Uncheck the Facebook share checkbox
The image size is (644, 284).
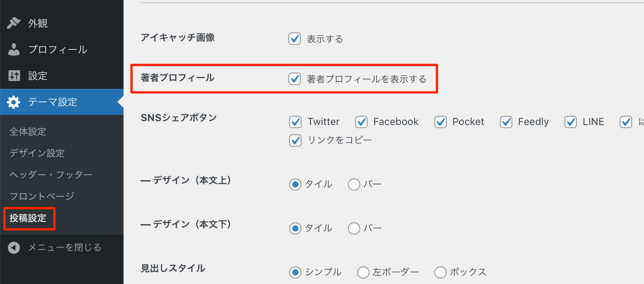click(361, 122)
